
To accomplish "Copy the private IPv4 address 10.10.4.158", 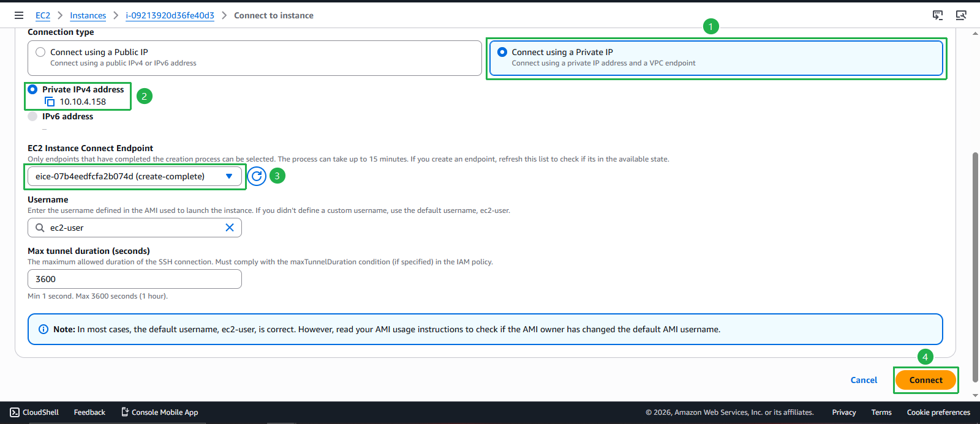I will [50, 102].
